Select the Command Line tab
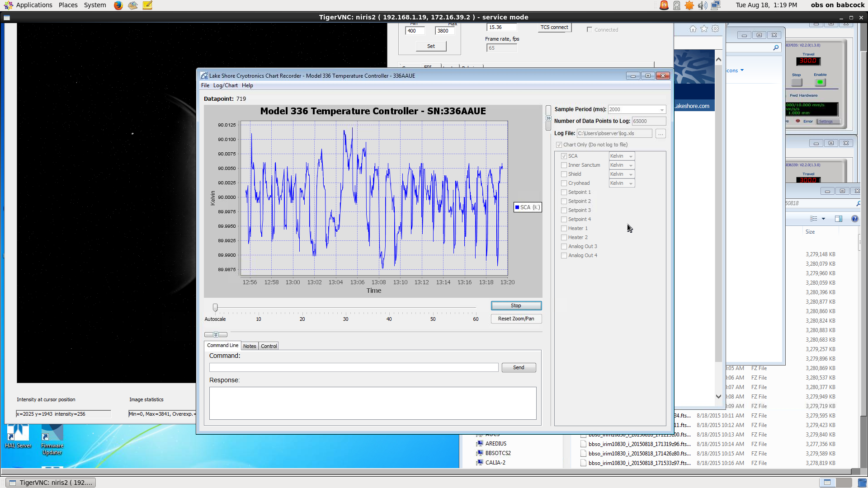This screenshot has width=868, height=488. 222,346
